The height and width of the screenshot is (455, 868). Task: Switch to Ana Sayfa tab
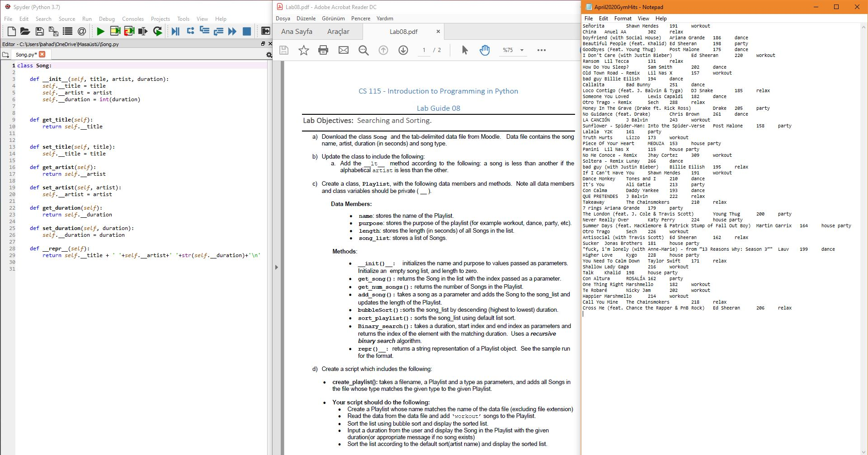(x=297, y=32)
